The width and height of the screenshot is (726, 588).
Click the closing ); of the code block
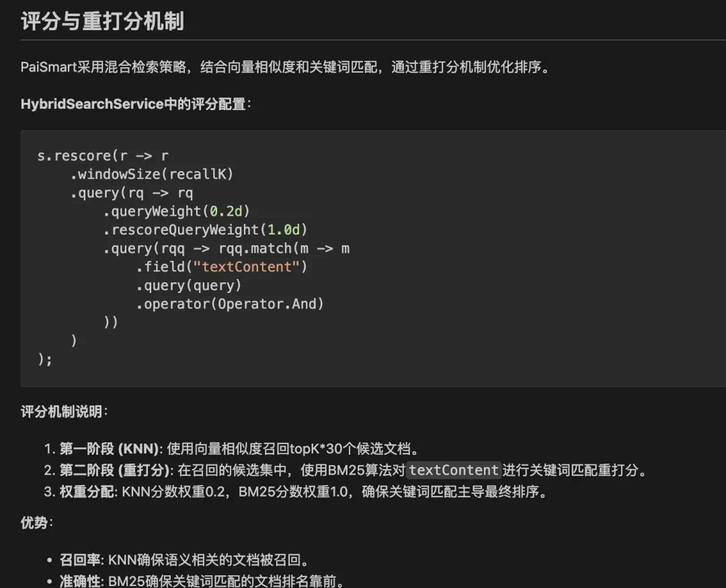tap(45, 360)
